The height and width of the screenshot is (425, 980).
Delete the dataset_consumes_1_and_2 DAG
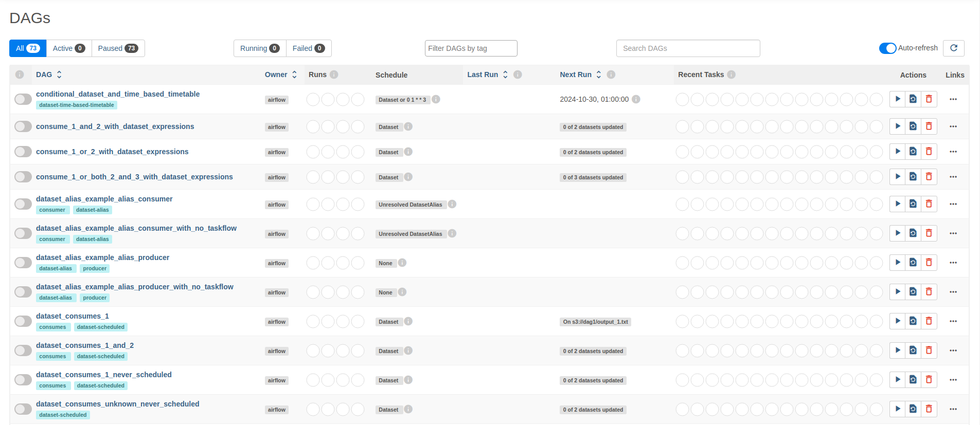pyautogui.click(x=929, y=351)
